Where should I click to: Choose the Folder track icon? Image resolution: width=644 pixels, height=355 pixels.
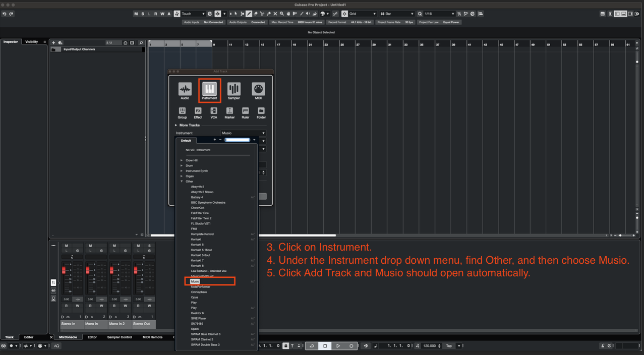coord(261,111)
